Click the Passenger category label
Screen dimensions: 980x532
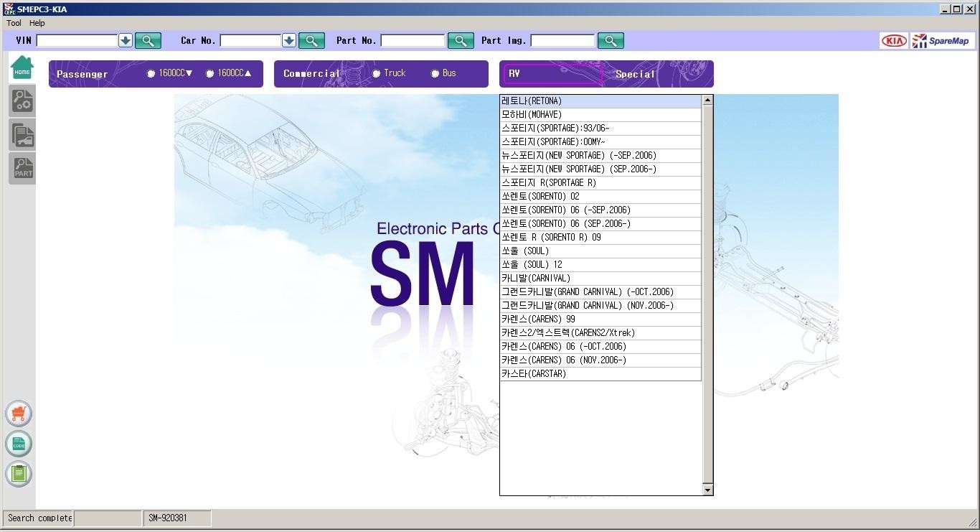point(83,74)
